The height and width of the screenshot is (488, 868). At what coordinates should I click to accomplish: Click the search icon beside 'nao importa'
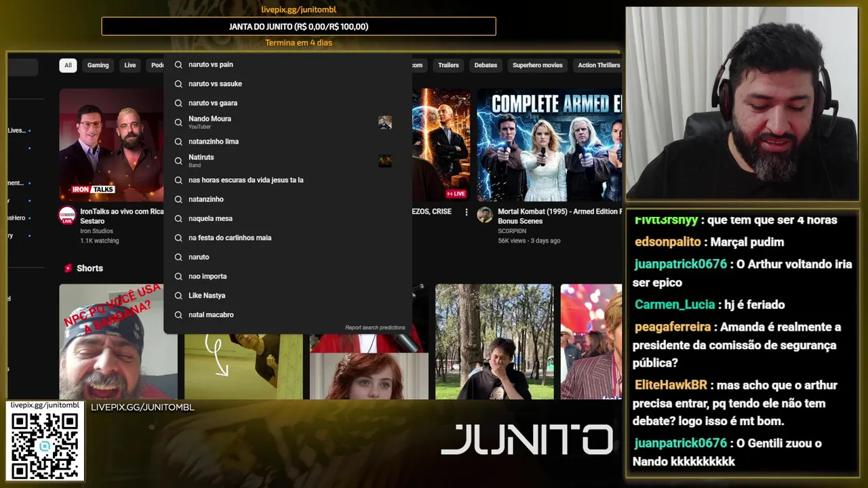(178, 277)
